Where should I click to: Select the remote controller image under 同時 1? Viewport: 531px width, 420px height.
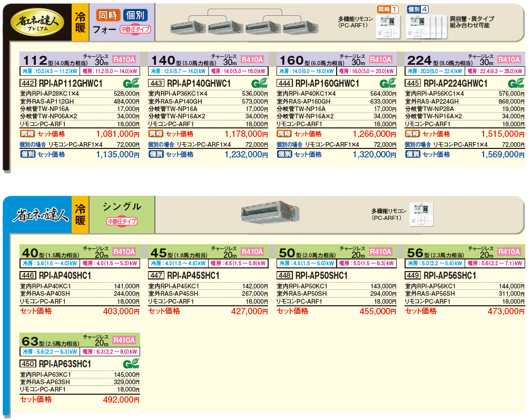388,27
